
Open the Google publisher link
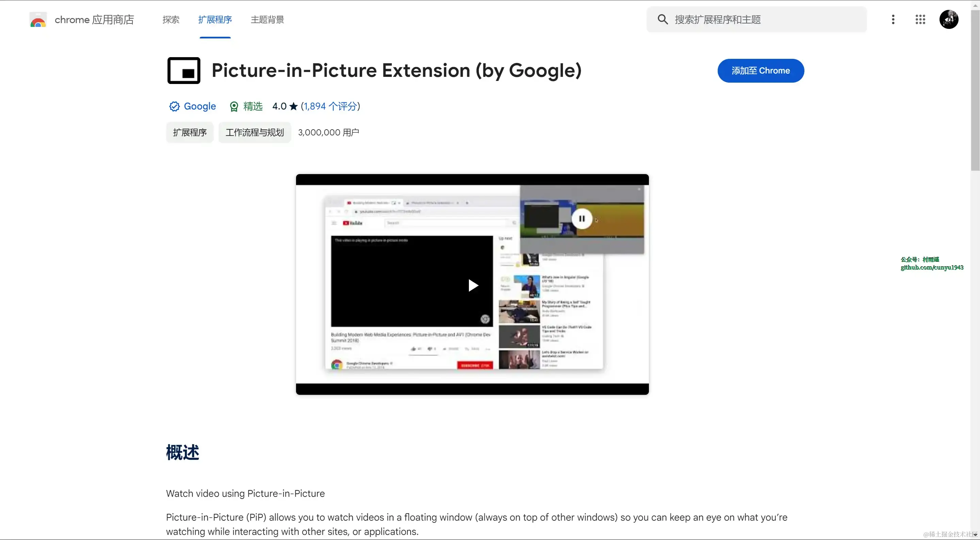[x=200, y=106]
